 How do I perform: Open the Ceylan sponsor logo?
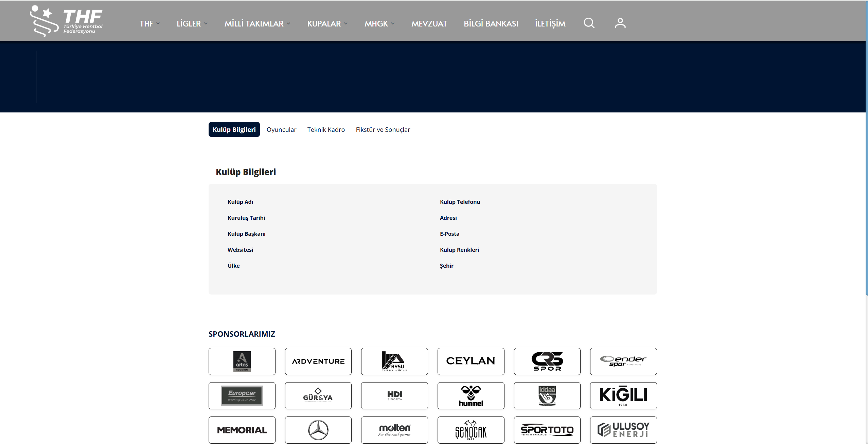pos(471,361)
